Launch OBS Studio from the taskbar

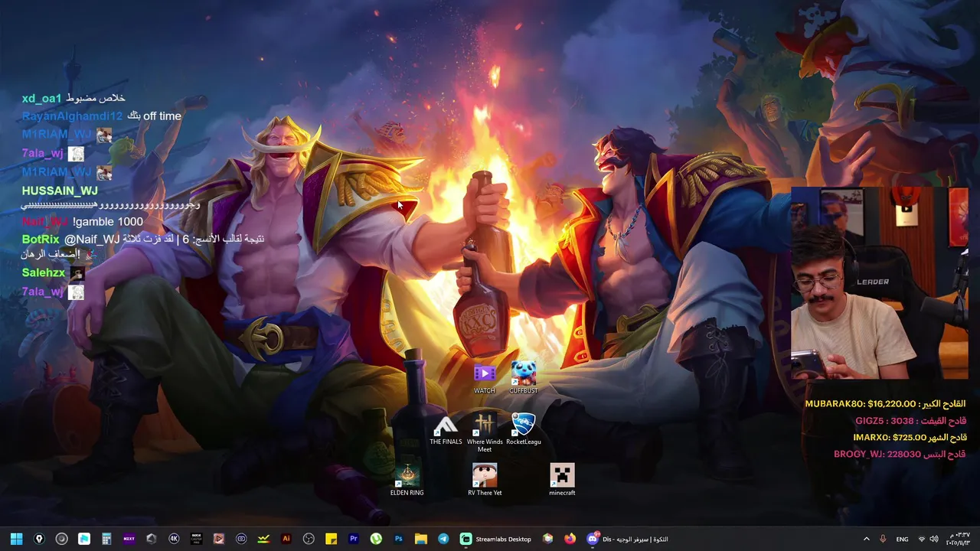pyautogui.click(x=309, y=539)
